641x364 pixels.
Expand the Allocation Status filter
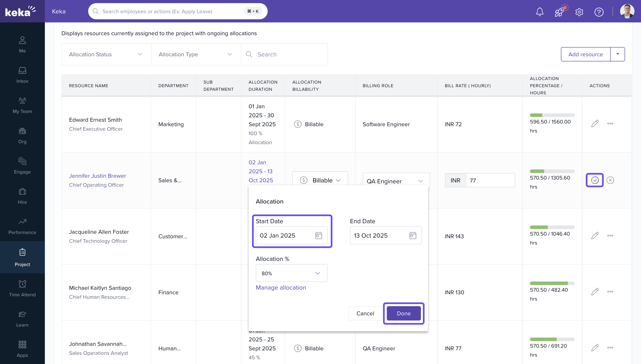click(x=106, y=54)
